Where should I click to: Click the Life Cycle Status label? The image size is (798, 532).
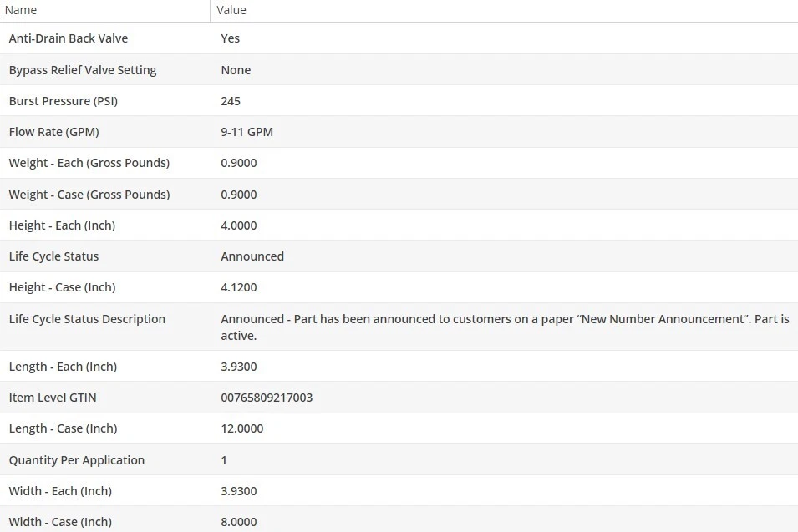coord(53,257)
